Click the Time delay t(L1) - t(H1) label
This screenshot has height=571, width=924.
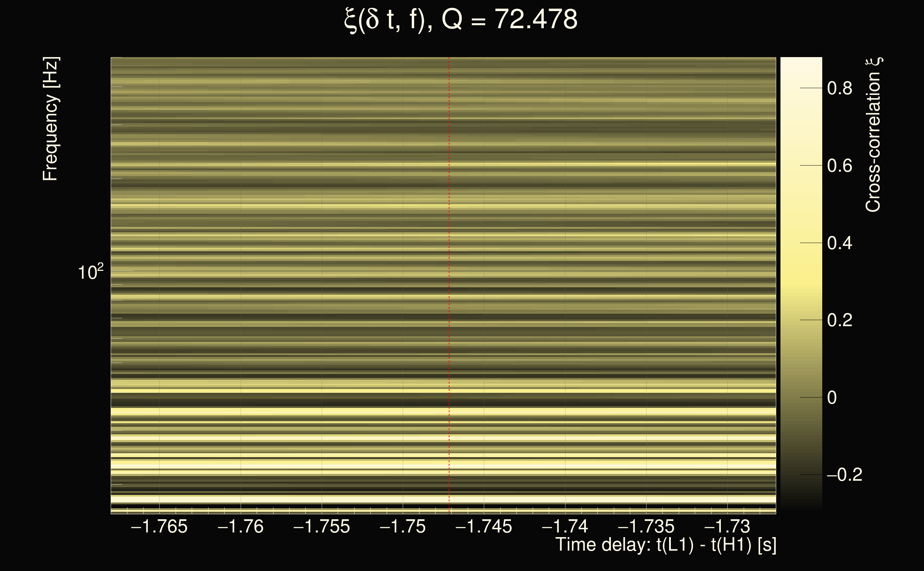click(666, 545)
